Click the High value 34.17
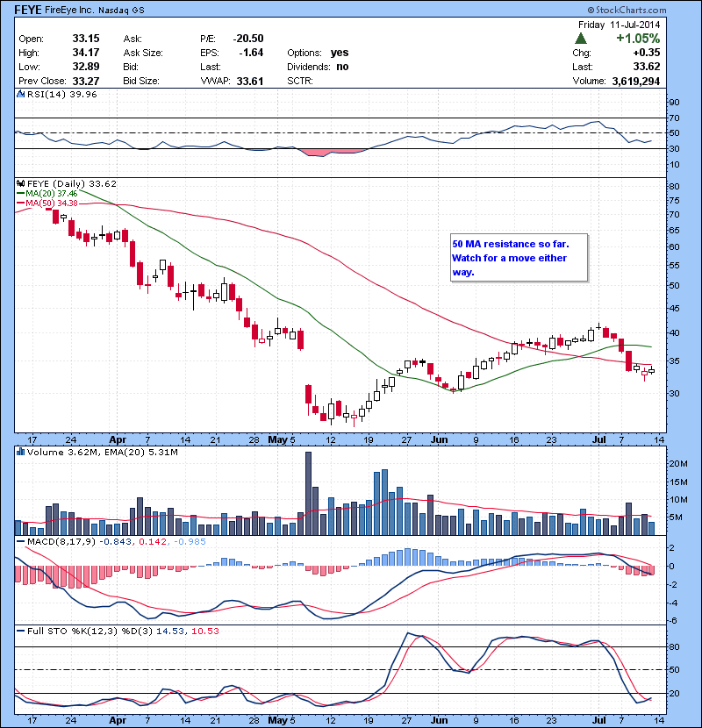This screenshot has width=702, height=728. (x=86, y=53)
